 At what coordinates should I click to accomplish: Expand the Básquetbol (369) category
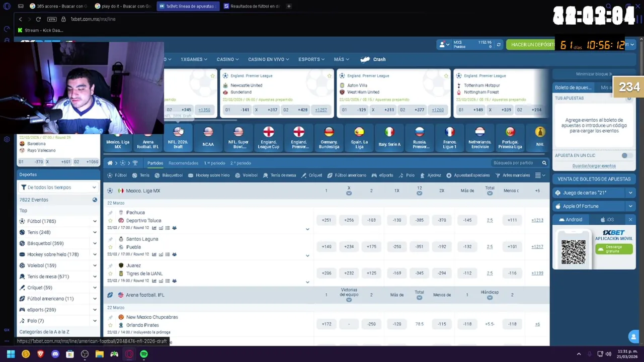[x=95, y=243]
